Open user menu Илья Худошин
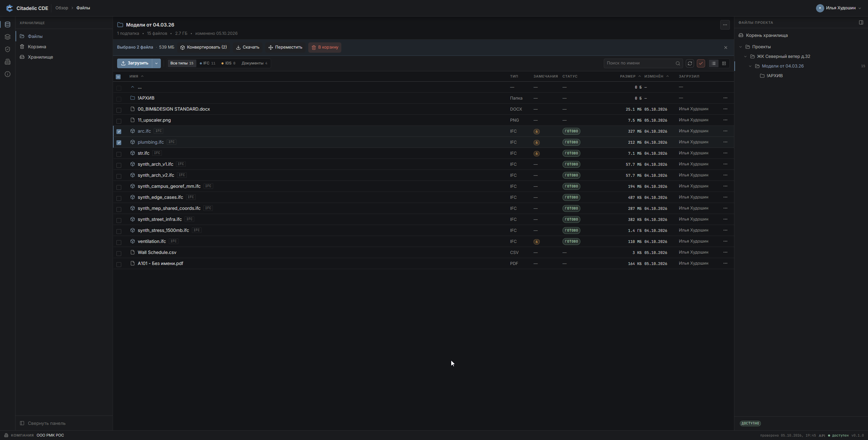 [838, 8]
